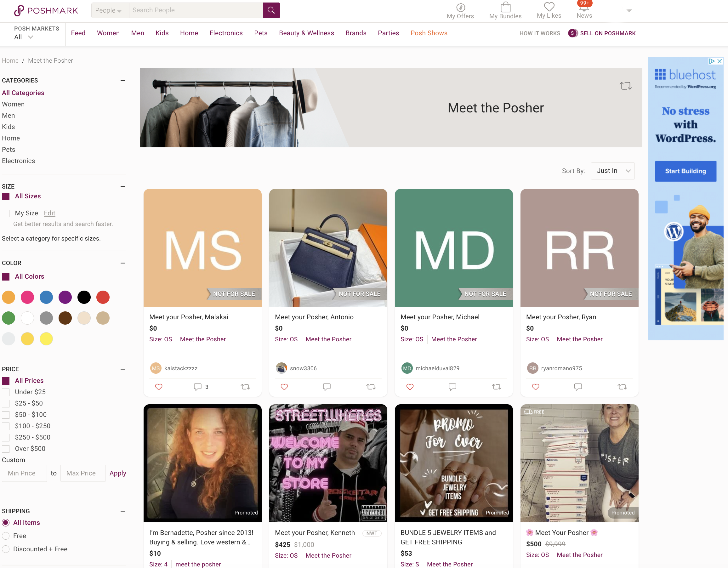Open the People search type dropdown
Image resolution: width=728 pixels, height=568 pixels.
click(109, 10)
